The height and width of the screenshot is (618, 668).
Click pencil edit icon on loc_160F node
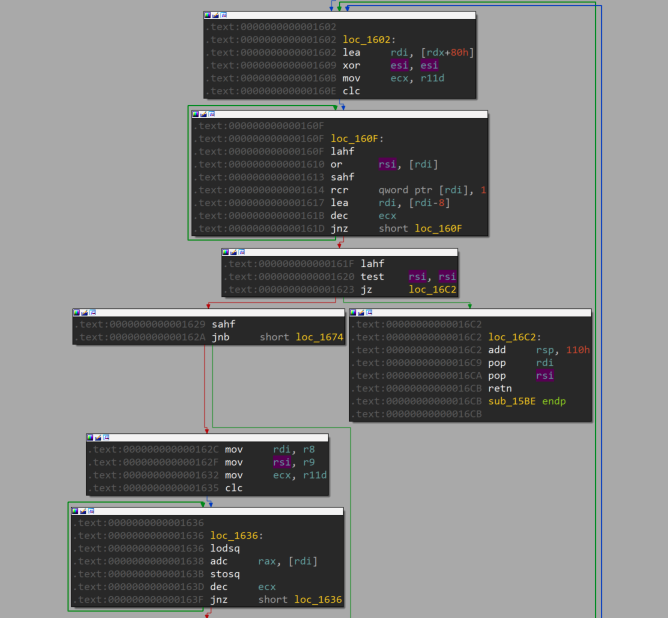pyautogui.click(x=204, y=114)
